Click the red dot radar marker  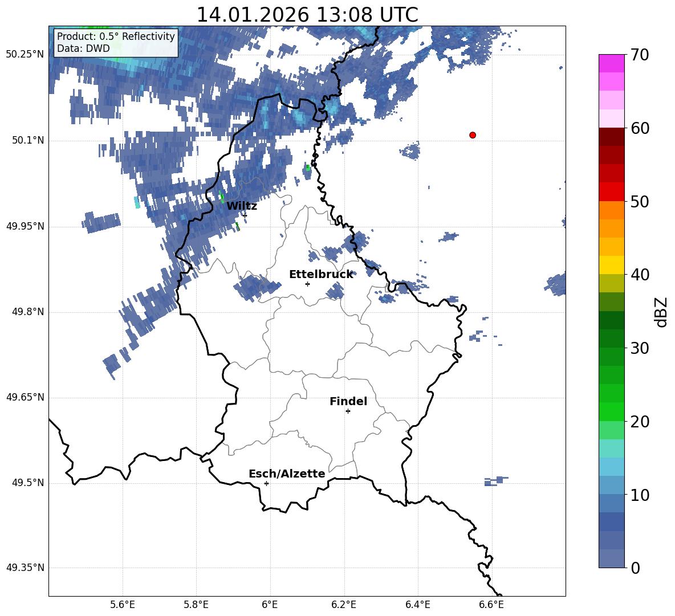(x=472, y=135)
